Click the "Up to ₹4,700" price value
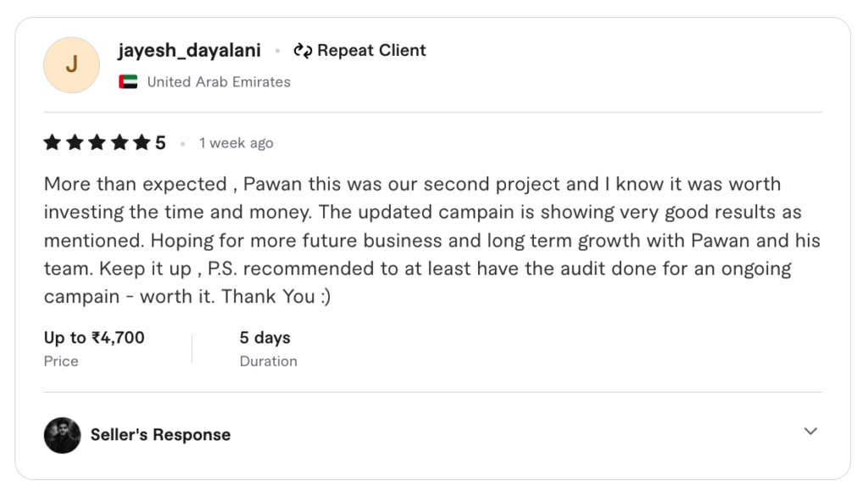The width and height of the screenshot is (868, 491). click(x=94, y=338)
